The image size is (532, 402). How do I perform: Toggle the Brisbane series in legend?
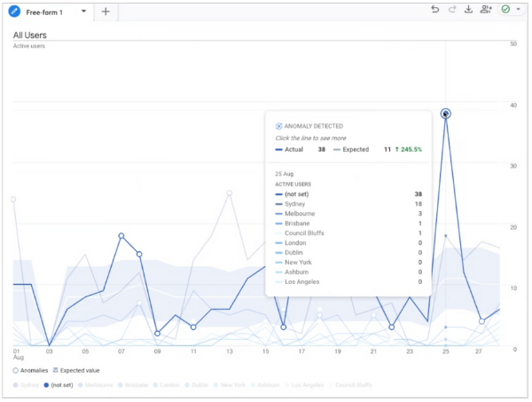point(133,385)
